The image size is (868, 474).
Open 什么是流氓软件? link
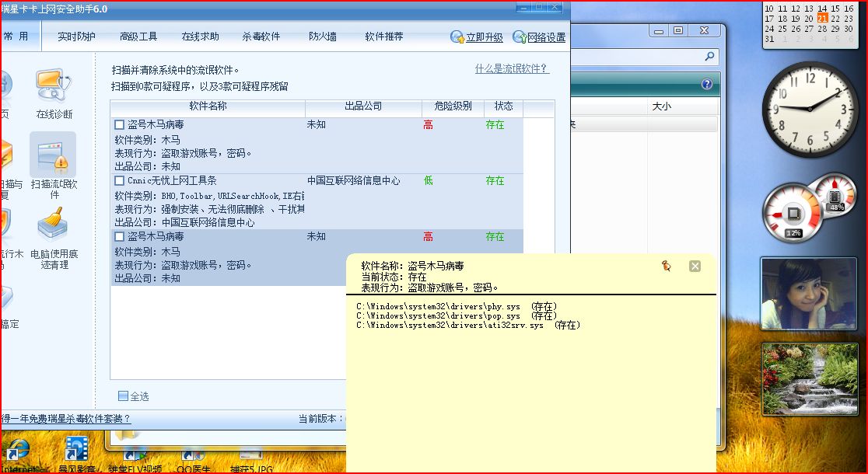[512, 68]
